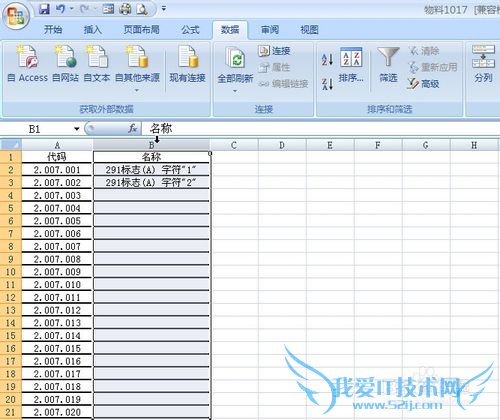Undo the last action

pos(60,9)
